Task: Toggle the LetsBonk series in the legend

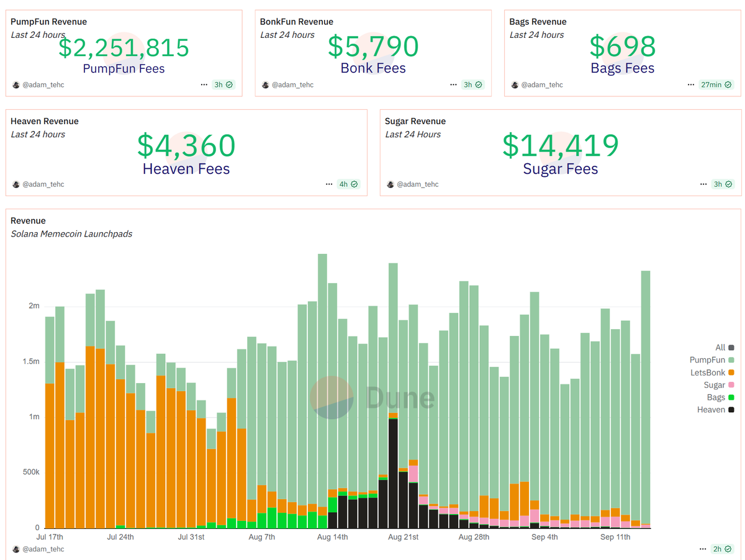Action: tap(713, 373)
